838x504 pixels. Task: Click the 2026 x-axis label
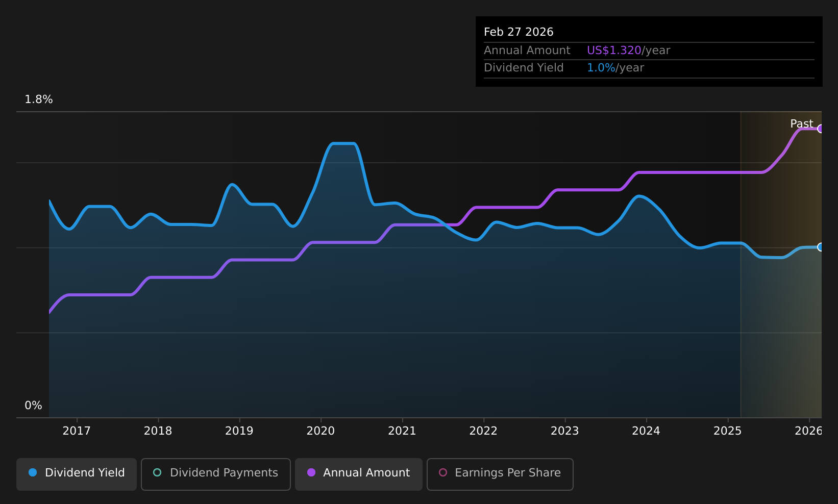pos(808,431)
